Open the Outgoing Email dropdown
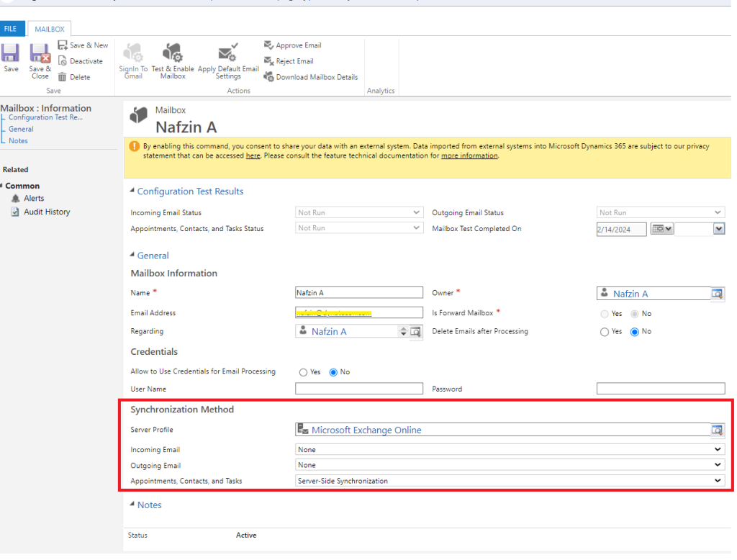 pyautogui.click(x=510, y=465)
